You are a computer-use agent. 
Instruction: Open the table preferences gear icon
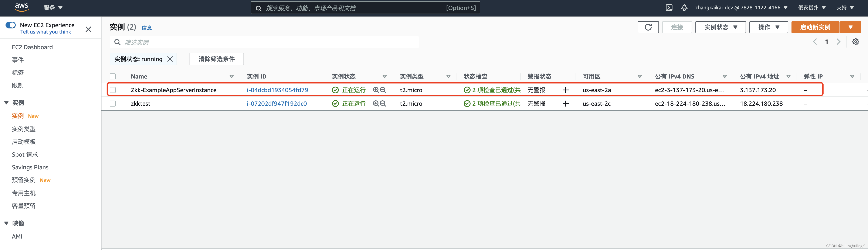[x=855, y=42]
